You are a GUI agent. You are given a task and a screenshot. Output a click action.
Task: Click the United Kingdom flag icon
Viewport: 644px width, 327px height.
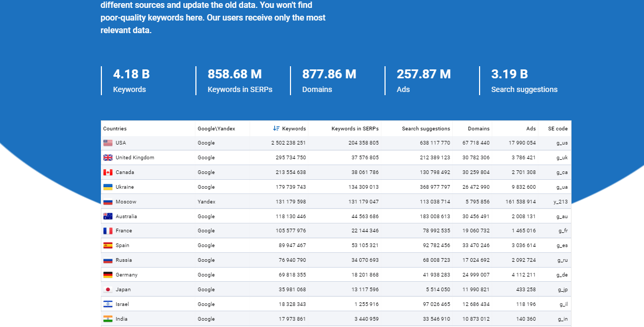[x=108, y=158]
